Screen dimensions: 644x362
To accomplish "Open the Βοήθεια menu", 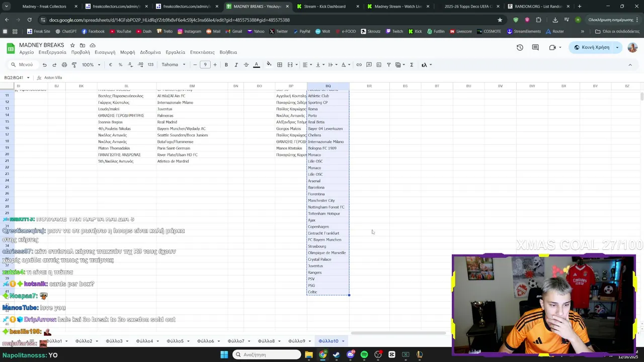I will click(x=228, y=52).
